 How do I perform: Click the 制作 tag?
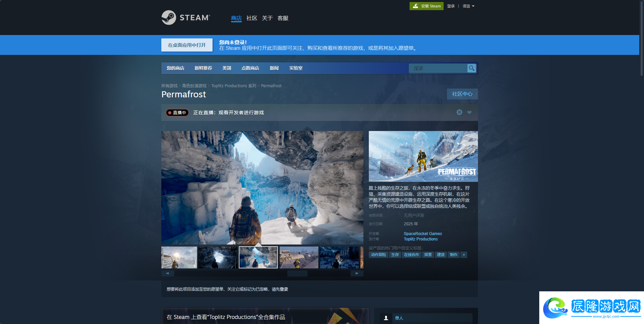tap(454, 255)
